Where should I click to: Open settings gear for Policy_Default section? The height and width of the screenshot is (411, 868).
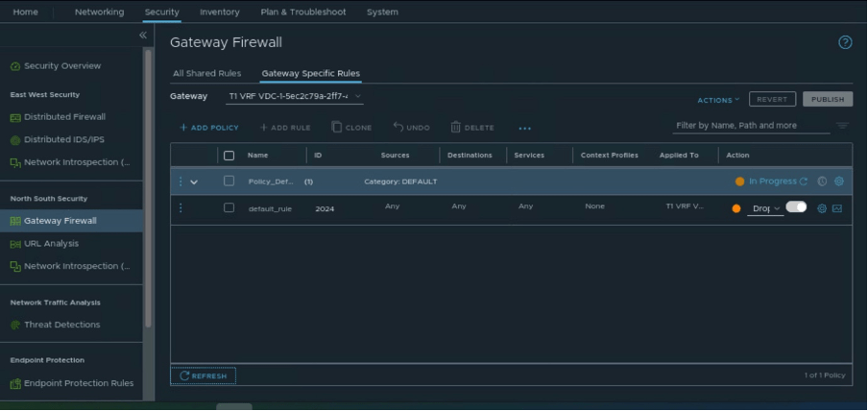coord(838,181)
